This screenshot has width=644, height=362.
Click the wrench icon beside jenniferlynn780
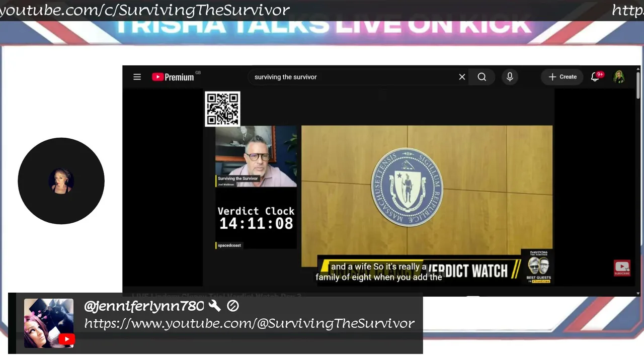coord(214,306)
